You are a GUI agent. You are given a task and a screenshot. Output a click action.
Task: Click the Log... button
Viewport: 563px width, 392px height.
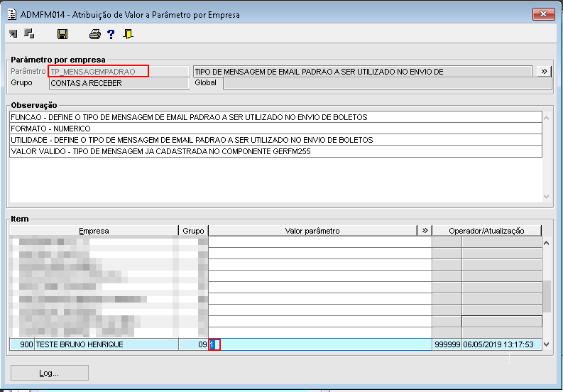point(50,373)
